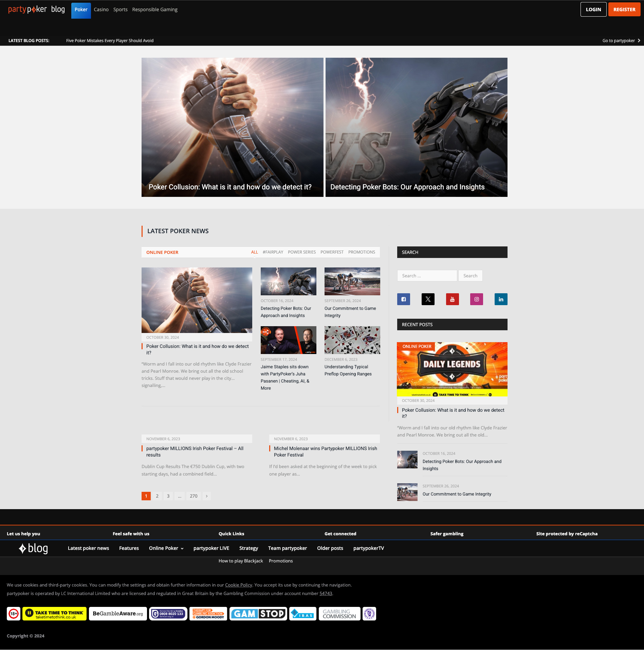
Task: Open the GamCare helpline badge
Action: (x=168, y=613)
